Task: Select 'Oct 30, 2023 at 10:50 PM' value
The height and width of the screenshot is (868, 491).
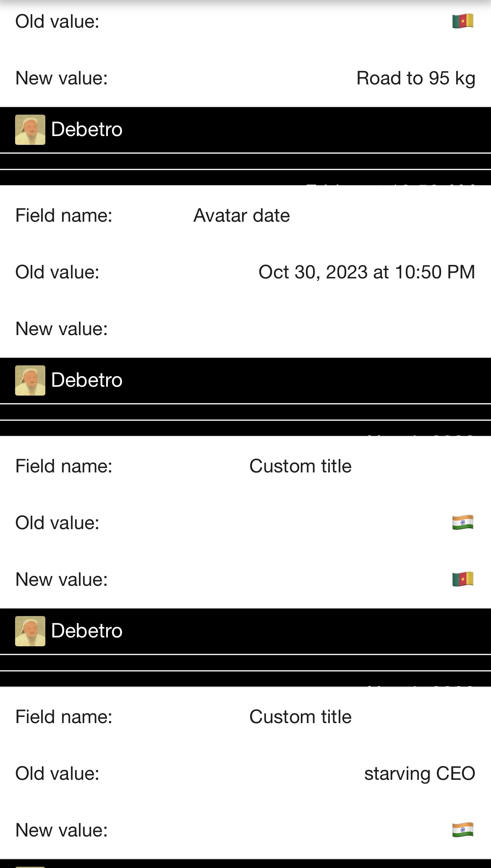Action: (367, 272)
